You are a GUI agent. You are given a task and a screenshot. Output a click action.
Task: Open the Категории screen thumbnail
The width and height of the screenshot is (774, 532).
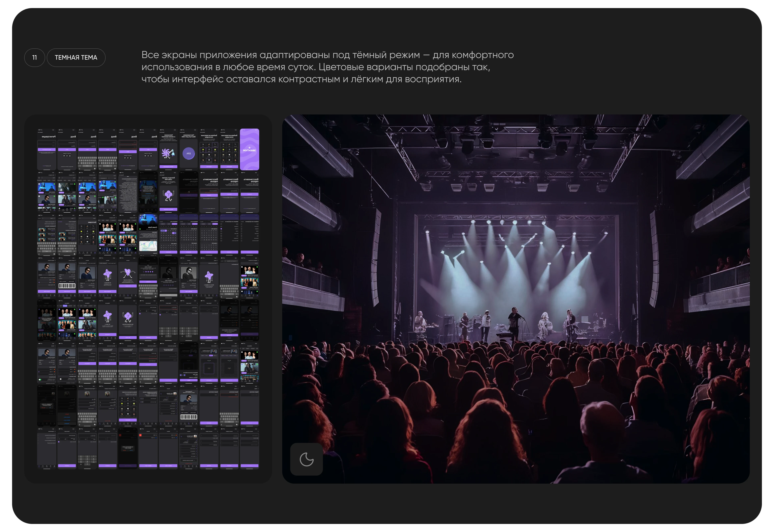click(x=87, y=235)
